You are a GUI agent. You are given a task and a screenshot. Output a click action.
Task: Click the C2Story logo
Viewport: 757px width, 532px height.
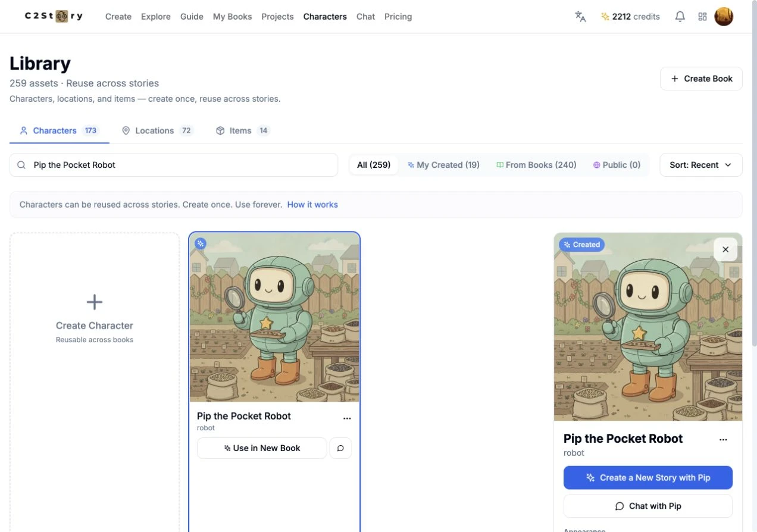pos(54,16)
